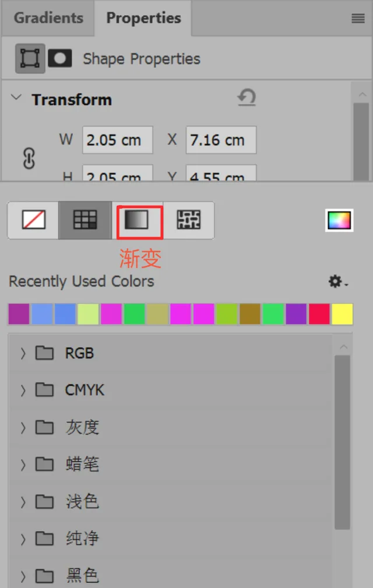Select the Solid Color fill icon

click(x=85, y=220)
